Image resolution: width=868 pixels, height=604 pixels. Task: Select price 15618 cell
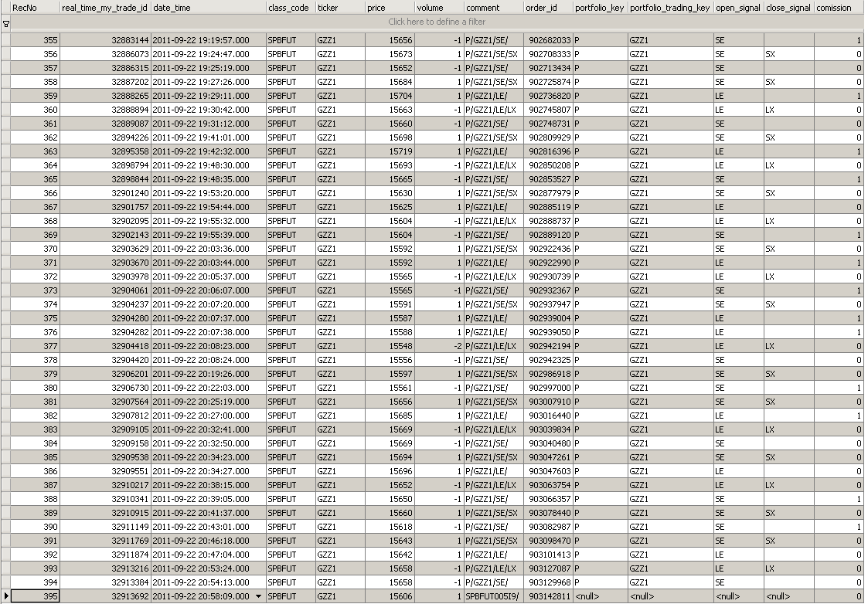[390, 527]
